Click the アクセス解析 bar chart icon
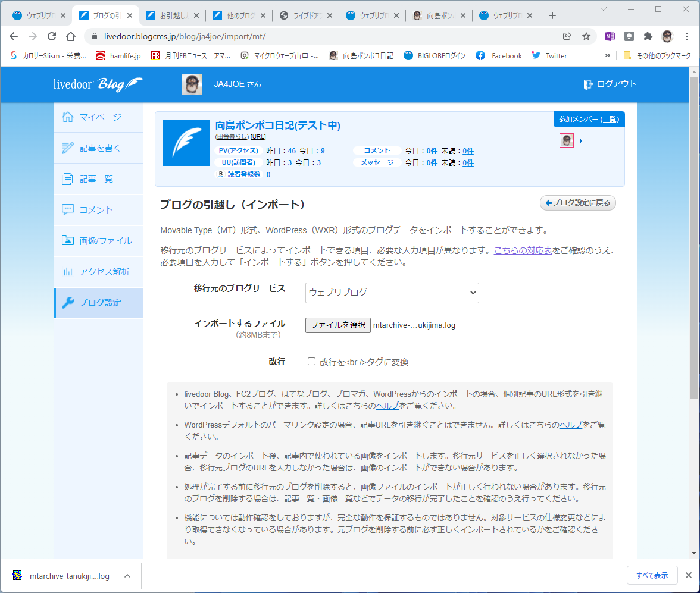Image resolution: width=700 pixels, height=593 pixels. (67, 271)
